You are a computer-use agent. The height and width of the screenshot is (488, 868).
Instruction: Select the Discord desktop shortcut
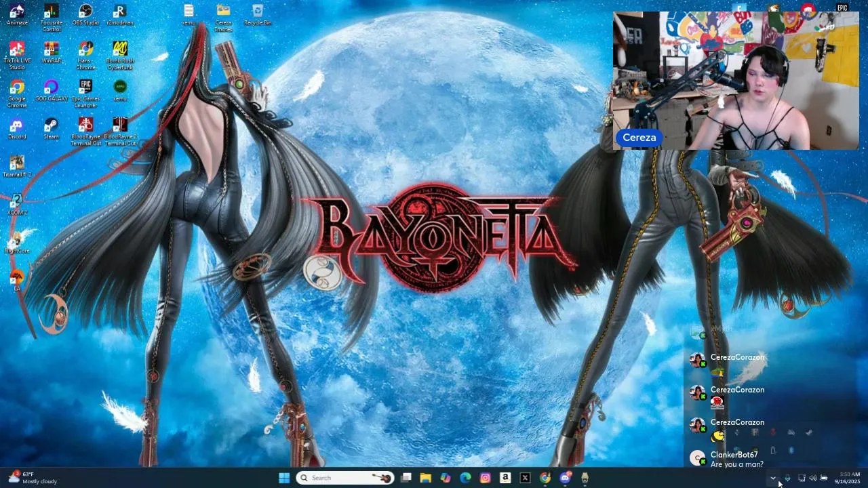point(17,129)
